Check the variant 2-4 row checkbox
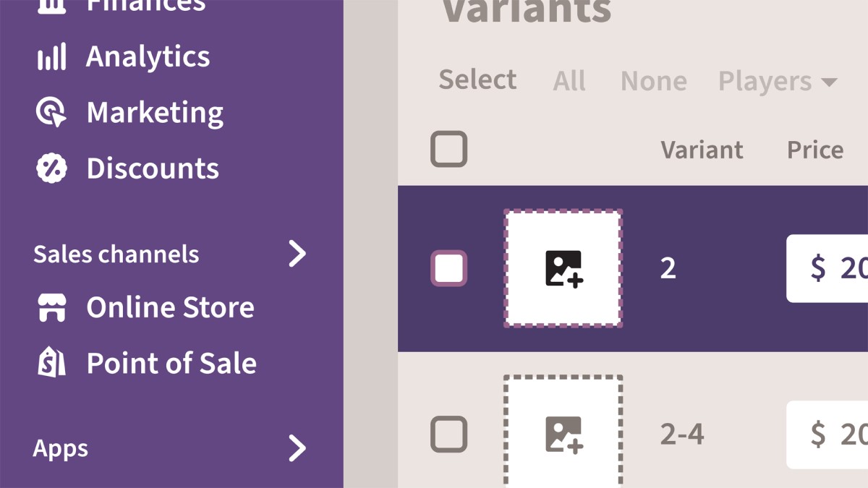The image size is (868, 488). [448, 435]
